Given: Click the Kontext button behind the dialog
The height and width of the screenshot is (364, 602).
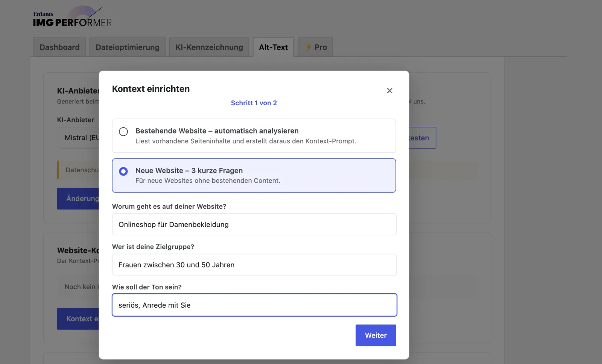Looking at the screenshot, I should [x=78, y=319].
